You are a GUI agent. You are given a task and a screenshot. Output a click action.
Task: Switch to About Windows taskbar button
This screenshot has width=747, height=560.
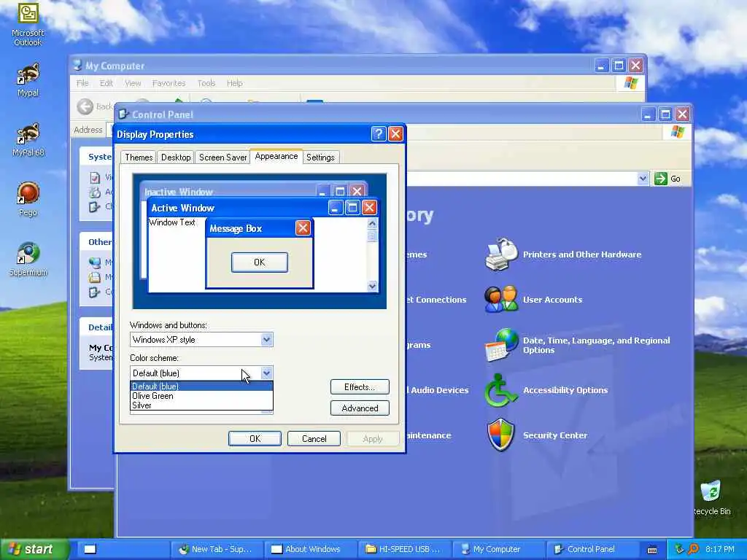tap(309, 549)
